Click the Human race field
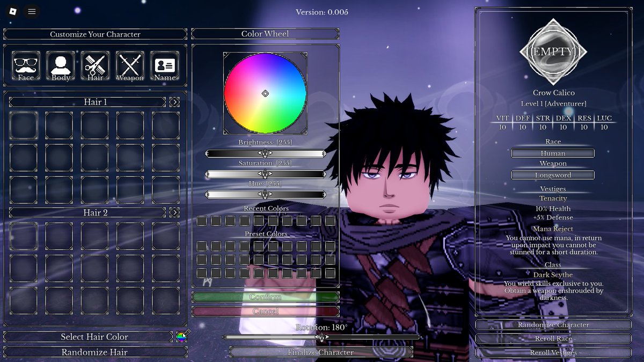Image resolution: width=644 pixels, height=362 pixels. (x=553, y=153)
